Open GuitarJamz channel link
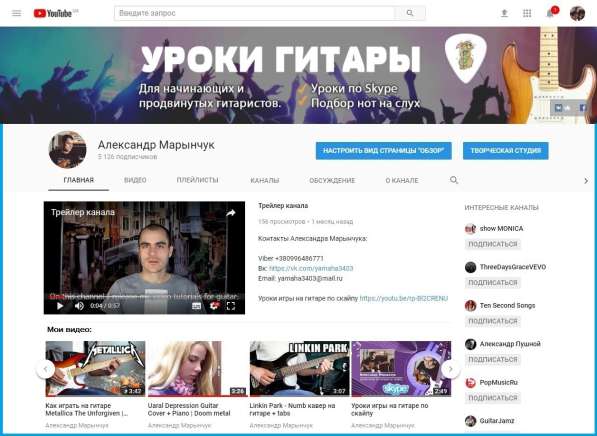The image size is (597, 436). (497, 421)
